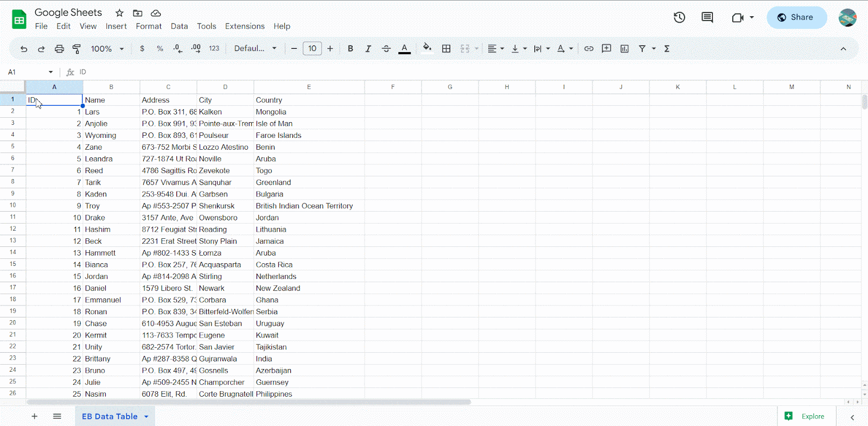Open version history clock icon

pos(679,17)
